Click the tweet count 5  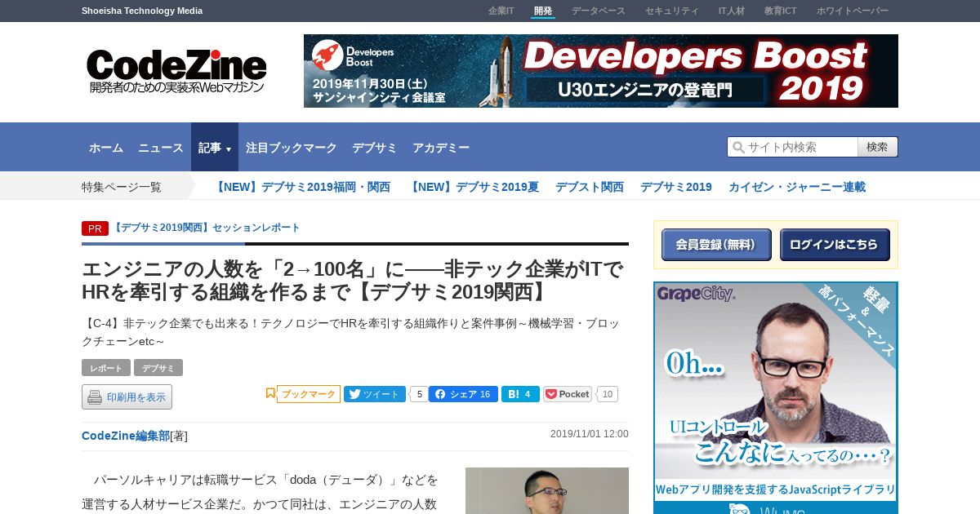point(420,394)
